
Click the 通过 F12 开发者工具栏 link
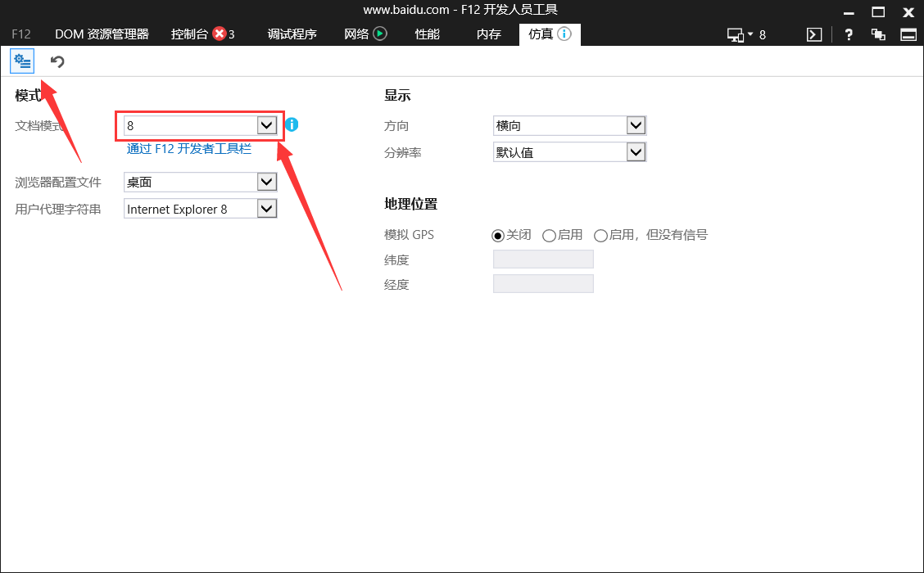point(188,149)
